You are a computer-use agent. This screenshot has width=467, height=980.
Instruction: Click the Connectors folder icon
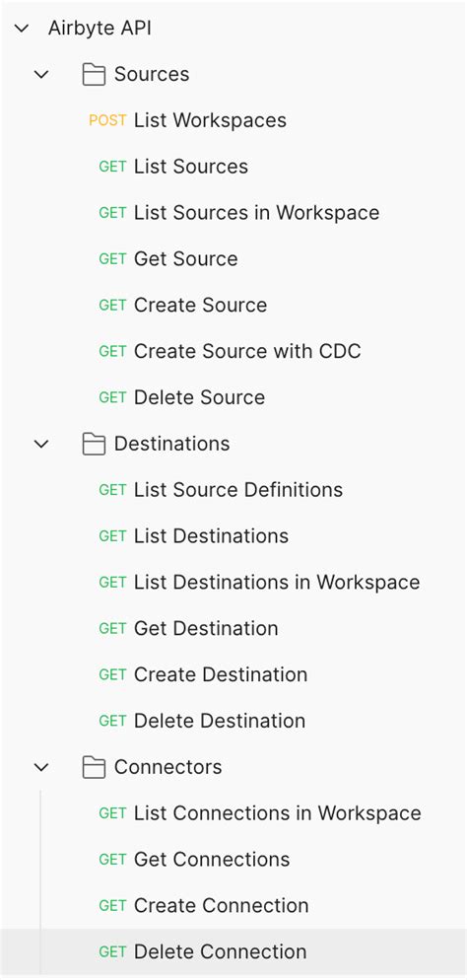94,767
